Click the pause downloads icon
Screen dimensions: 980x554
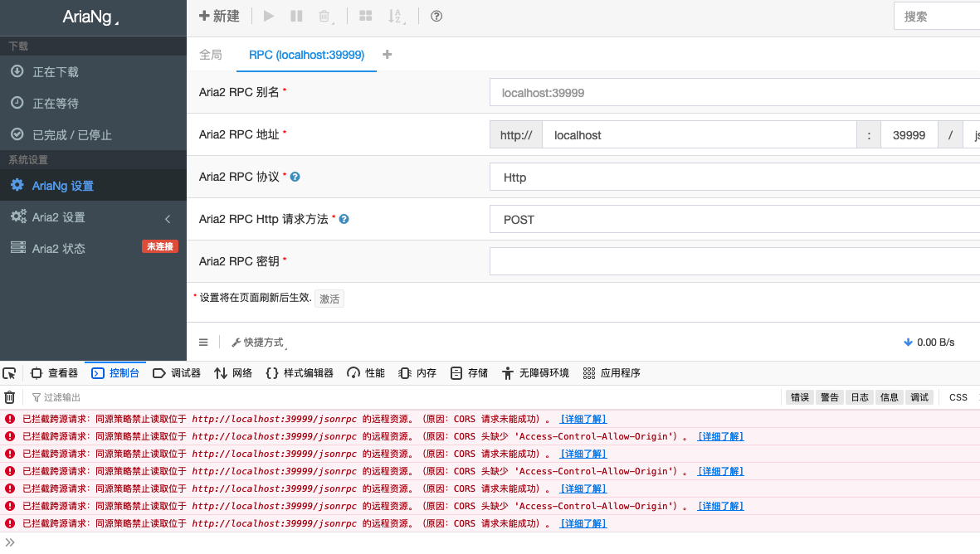(296, 16)
